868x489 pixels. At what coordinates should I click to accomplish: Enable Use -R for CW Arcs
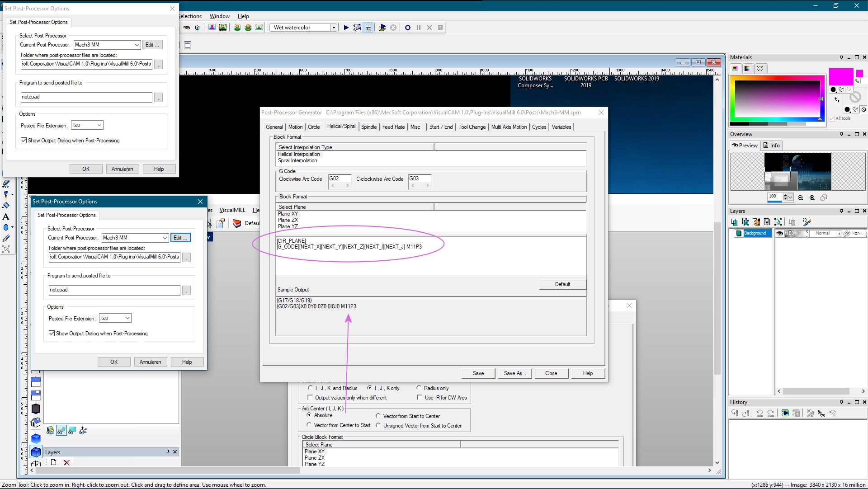click(x=420, y=398)
